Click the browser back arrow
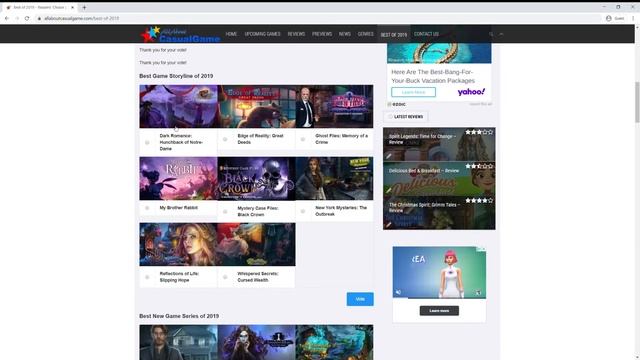The image size is (640, 360). pyautogui.click(x=7, y=18)
